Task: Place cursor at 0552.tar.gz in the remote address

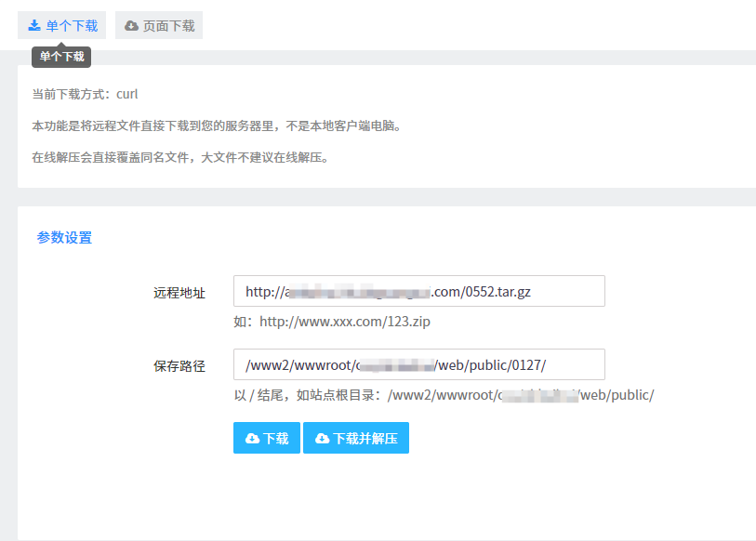Action: [x=498, y=292]
